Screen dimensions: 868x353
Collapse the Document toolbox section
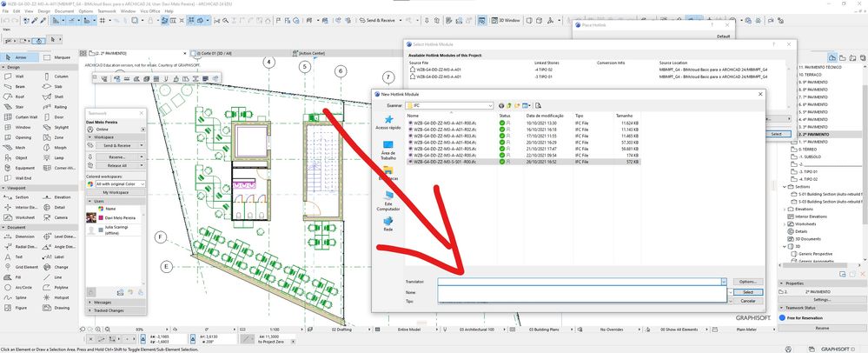coord(39,227)
